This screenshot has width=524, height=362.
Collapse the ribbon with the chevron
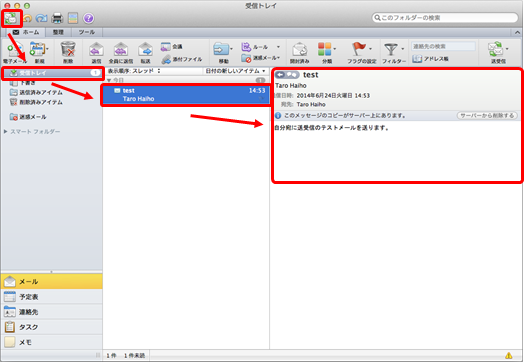517,32
